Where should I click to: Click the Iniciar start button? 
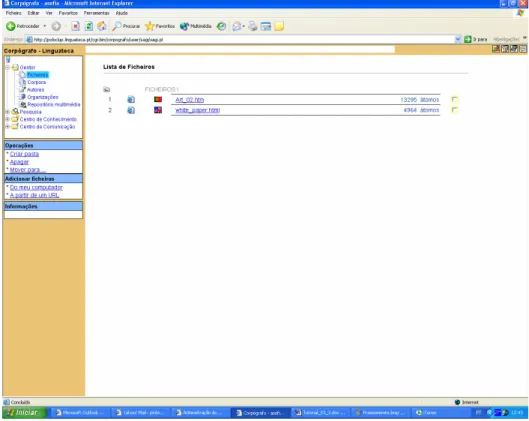[25, 412]
